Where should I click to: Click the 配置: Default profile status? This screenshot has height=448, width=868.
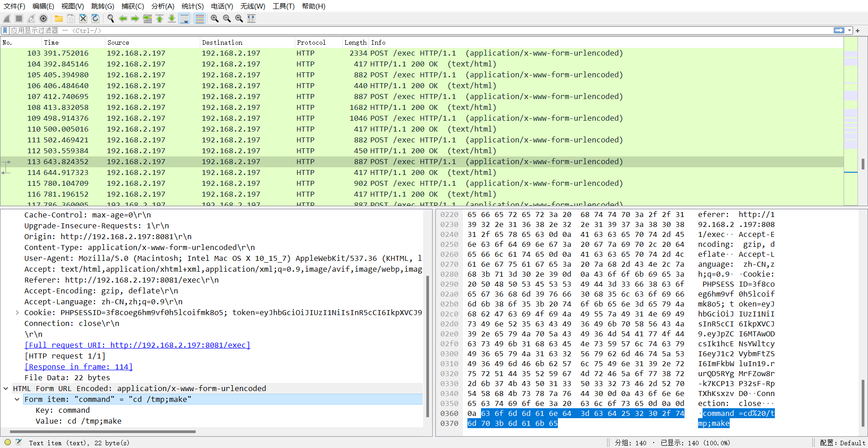tap(842, 443)
